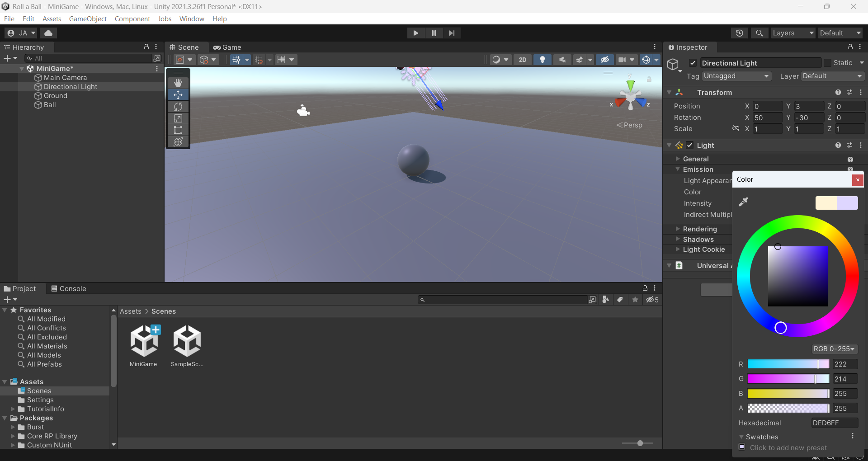
Task: Open the Tag Untagged dropdown
Action: click(x=736, y=76)
